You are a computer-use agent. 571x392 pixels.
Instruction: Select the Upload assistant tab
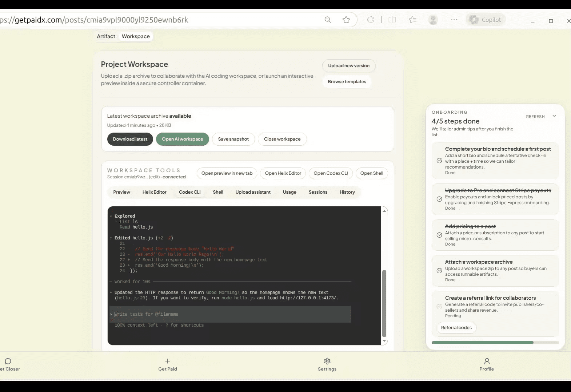(x=253, y=192)
